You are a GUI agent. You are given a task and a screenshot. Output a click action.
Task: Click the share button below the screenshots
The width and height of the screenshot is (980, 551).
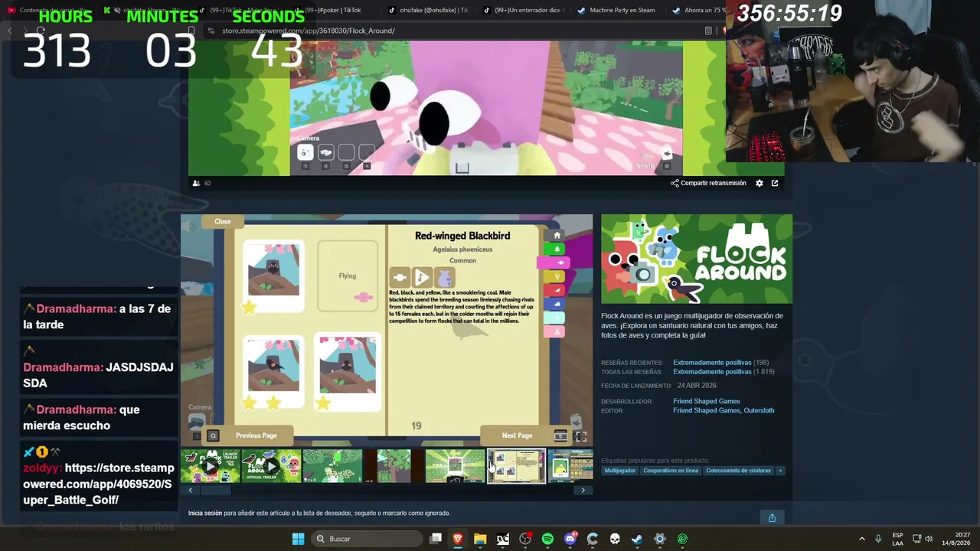772,518
